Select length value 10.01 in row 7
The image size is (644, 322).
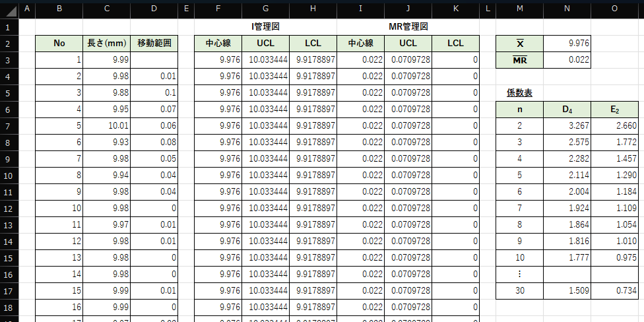click(107, 125)
